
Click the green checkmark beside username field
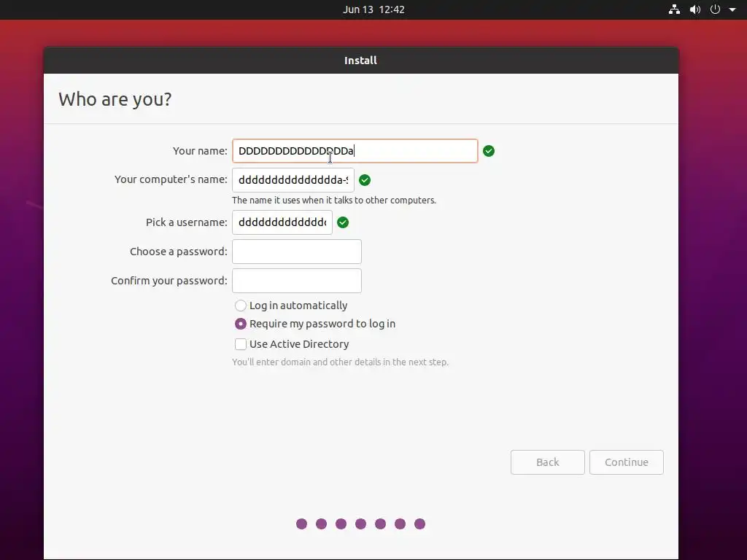tap(343, 222)
